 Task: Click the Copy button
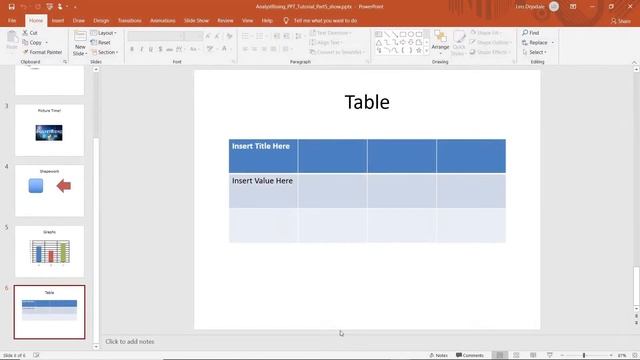(32, 42)
